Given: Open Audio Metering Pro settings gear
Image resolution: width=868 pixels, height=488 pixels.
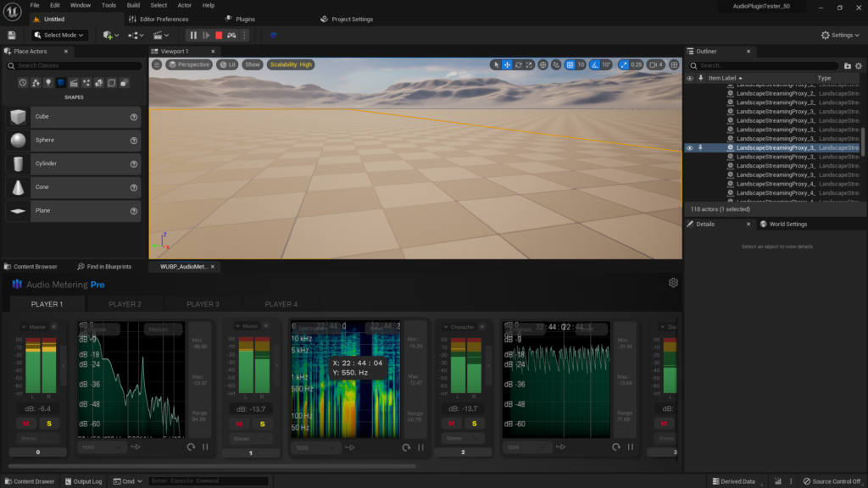Looking at the screenshot, I should [673, 283].
